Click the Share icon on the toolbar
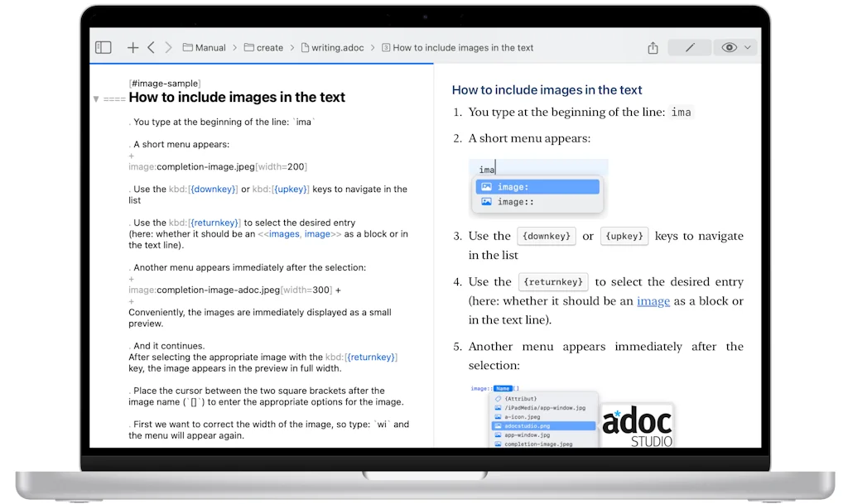The height and width of the screenshot is (504, 848). [652, 47]
